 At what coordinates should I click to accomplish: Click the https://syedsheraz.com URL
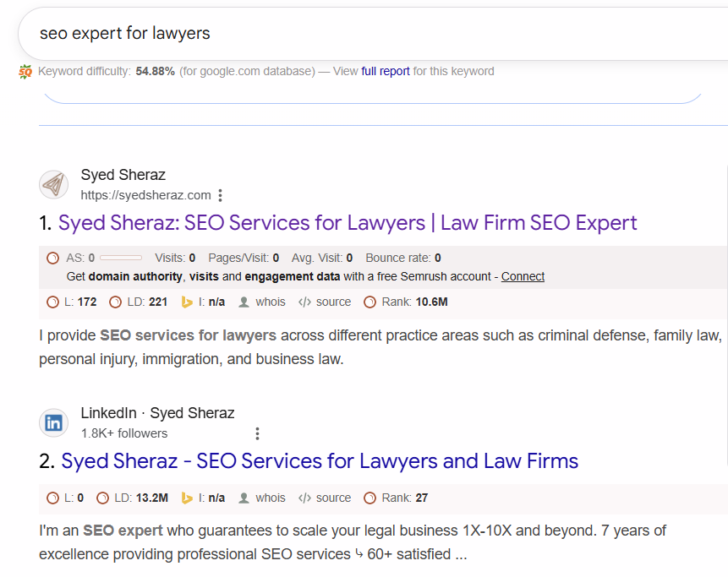tap(145, 195)
